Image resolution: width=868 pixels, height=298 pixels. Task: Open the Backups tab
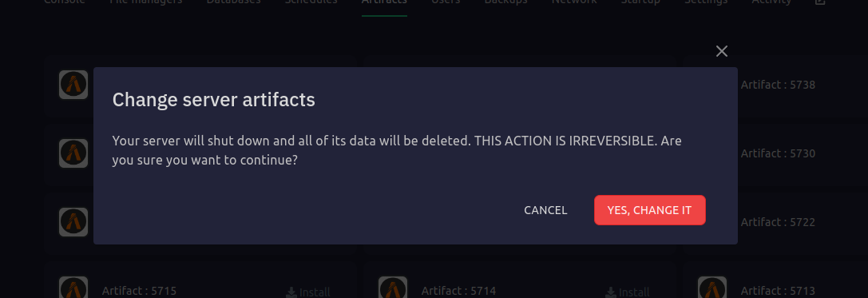click(x=505, y=2)
